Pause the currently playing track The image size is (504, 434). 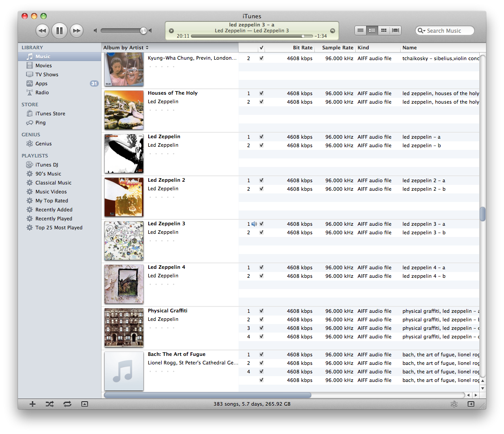tap(59, 31)
